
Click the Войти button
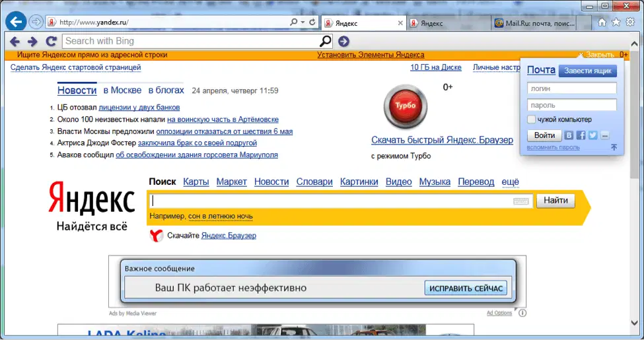point(544,135)
